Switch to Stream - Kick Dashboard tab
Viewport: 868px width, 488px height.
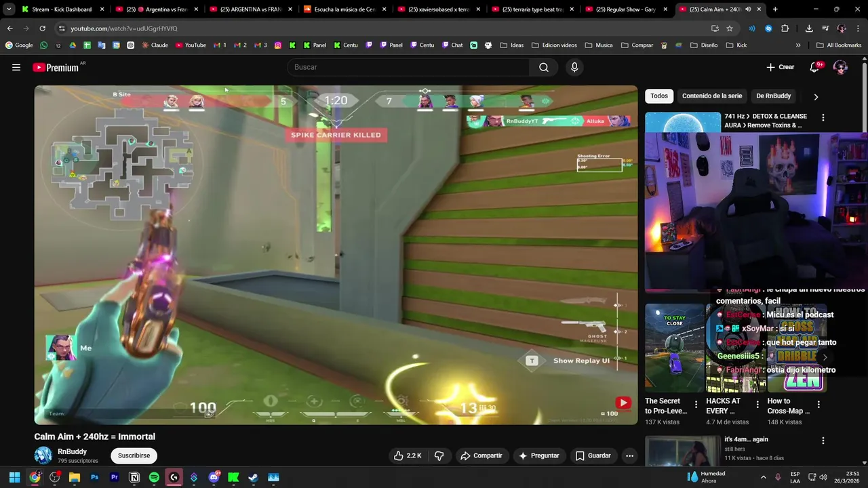tap(61, 9)
